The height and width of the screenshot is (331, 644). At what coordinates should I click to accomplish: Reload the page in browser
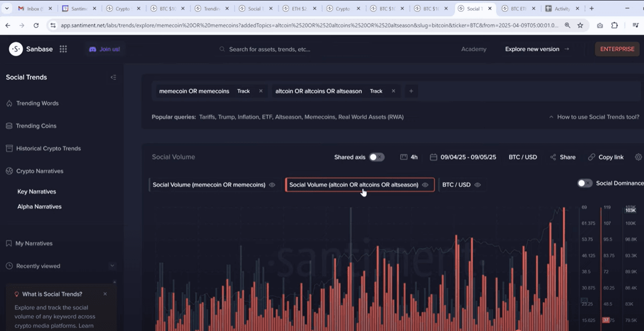36,25
